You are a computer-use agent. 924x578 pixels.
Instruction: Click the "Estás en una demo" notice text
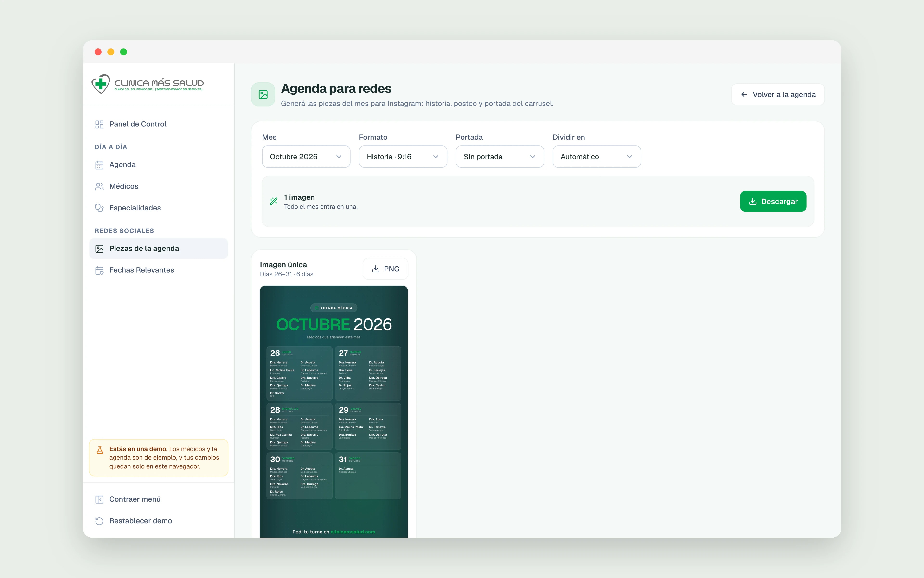pos(164,458)
